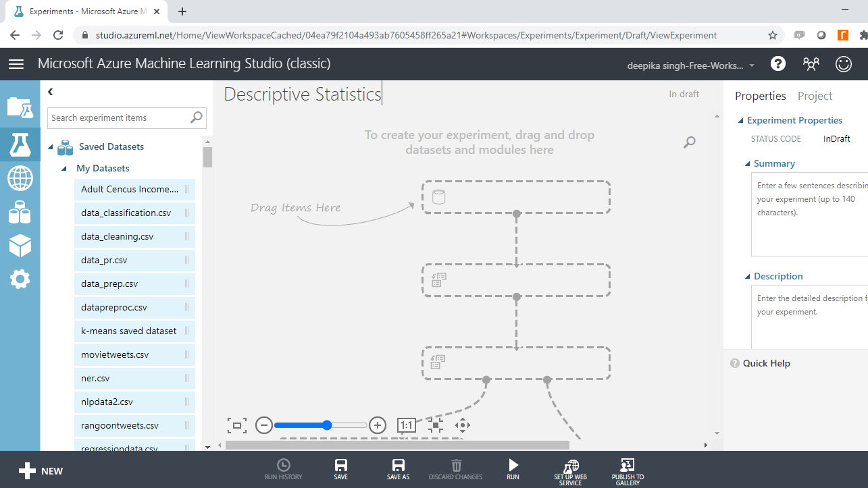Viewport: 868px width, 488px height.
Task: Run the experiment
Action: click(x=513, y=469)
